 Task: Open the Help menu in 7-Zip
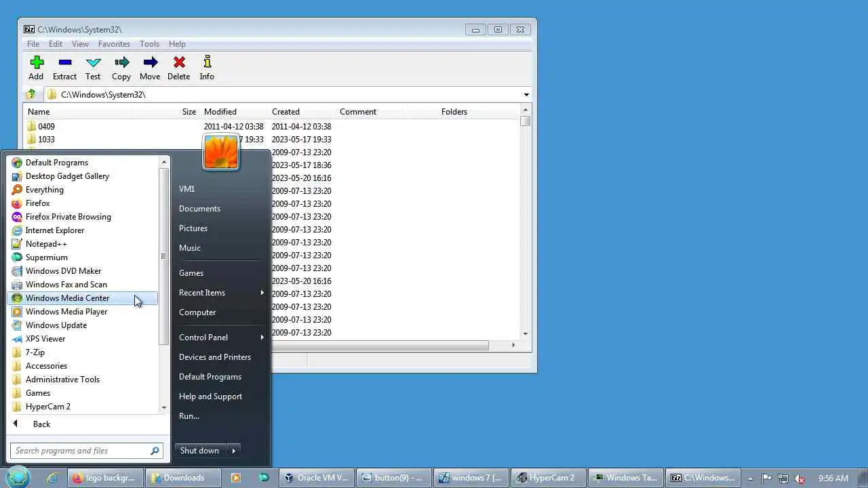[177, 44]
